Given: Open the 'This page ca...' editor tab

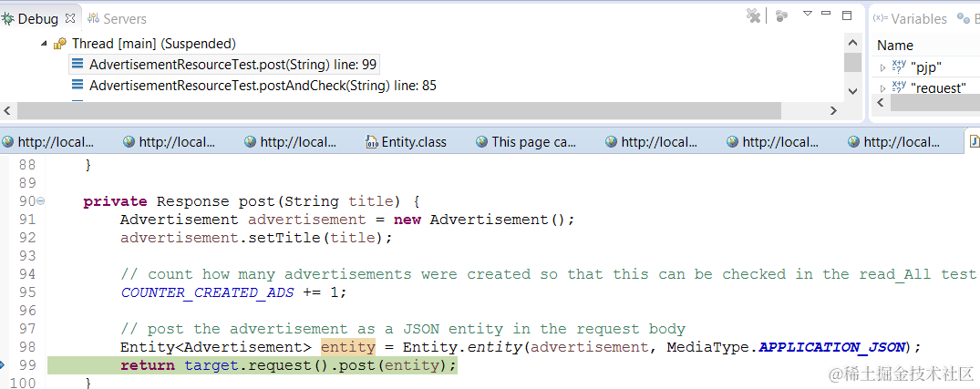Looking at the screenshot, I should click(x=526, y=142).
